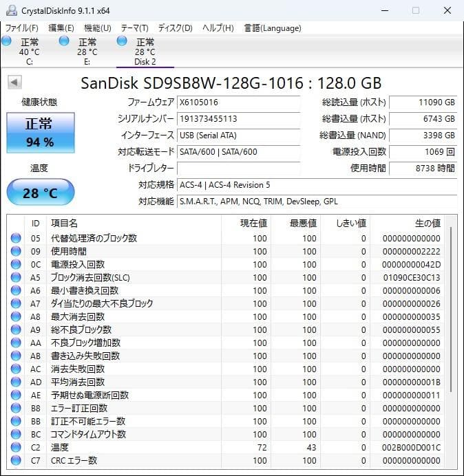The image size is (464, 476).
Task: Click status orb in row BB 訂正不可能エラー数
Action: point(16,421)
